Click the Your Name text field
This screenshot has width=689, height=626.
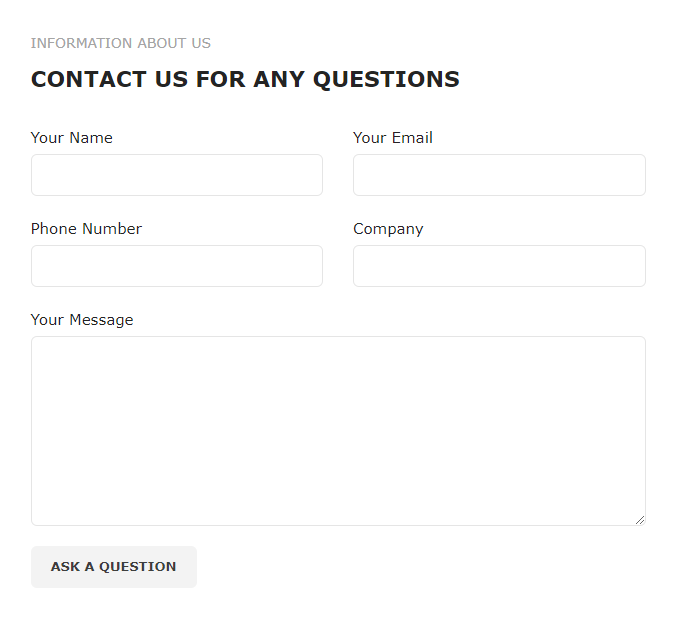(177, 175)
